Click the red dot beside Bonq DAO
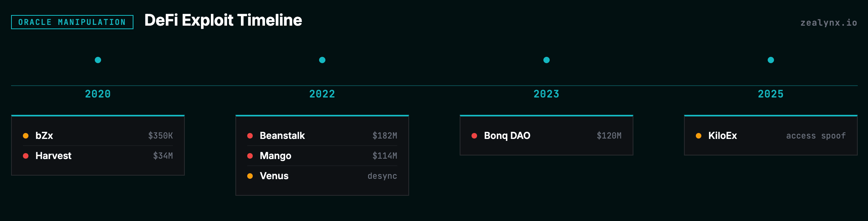Screen dimensions: 868x221 click(x=474, y=136)
